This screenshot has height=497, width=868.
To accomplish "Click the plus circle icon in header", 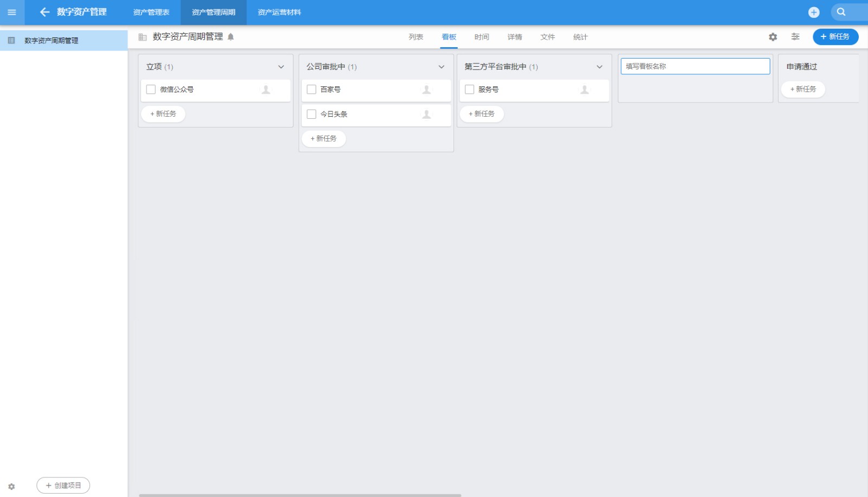I will coord(814,12).
